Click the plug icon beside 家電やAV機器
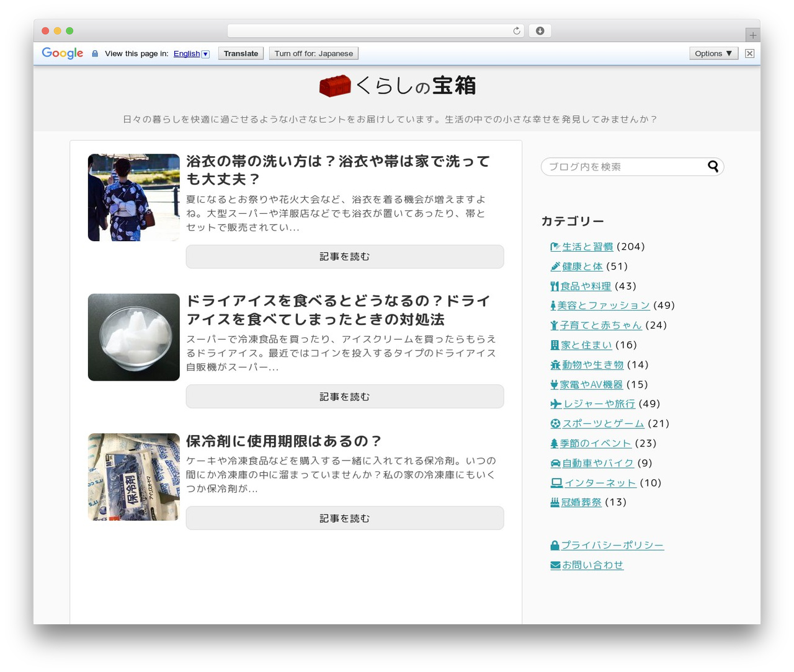794x672 pixels. coord(554,385)
